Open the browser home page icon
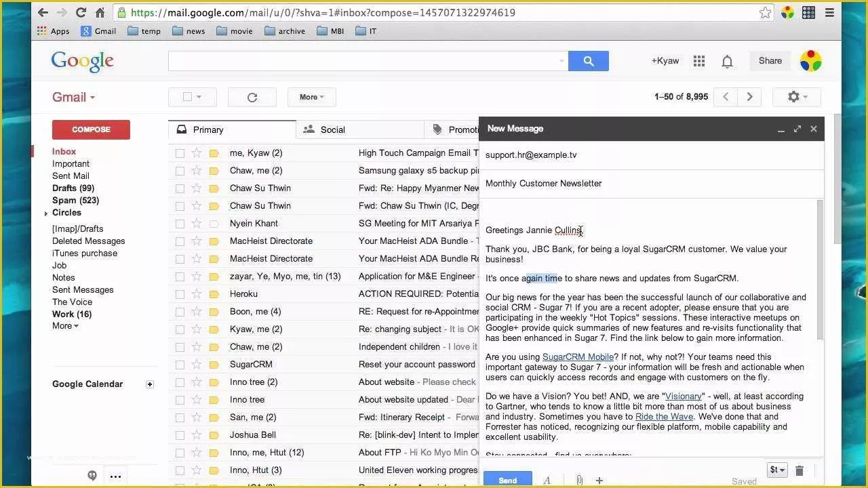Viewport: 868px width, 488px height. pos(100,12)
